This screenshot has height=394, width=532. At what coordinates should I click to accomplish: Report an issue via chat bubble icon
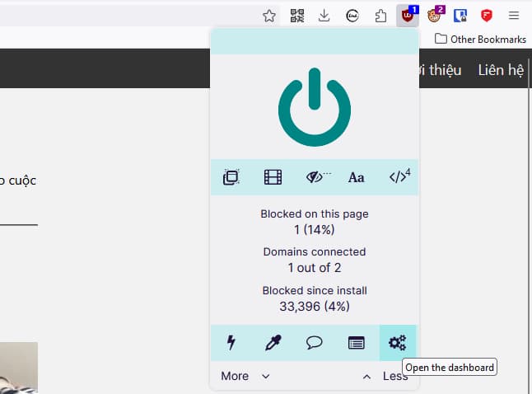tap(315, 342)
